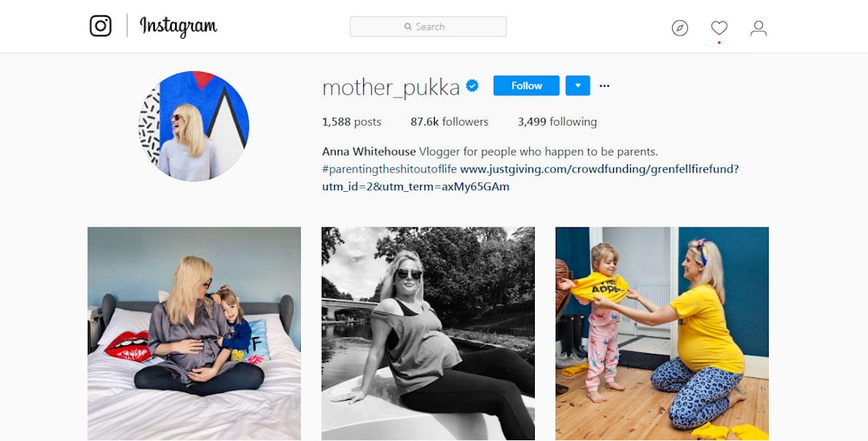Open the Explore compass icon

coord(680,27)
